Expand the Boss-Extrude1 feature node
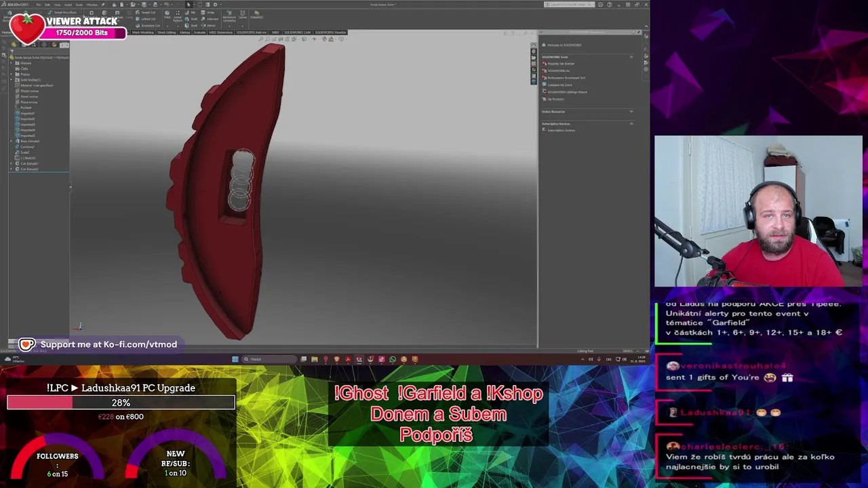 [12, 141]
